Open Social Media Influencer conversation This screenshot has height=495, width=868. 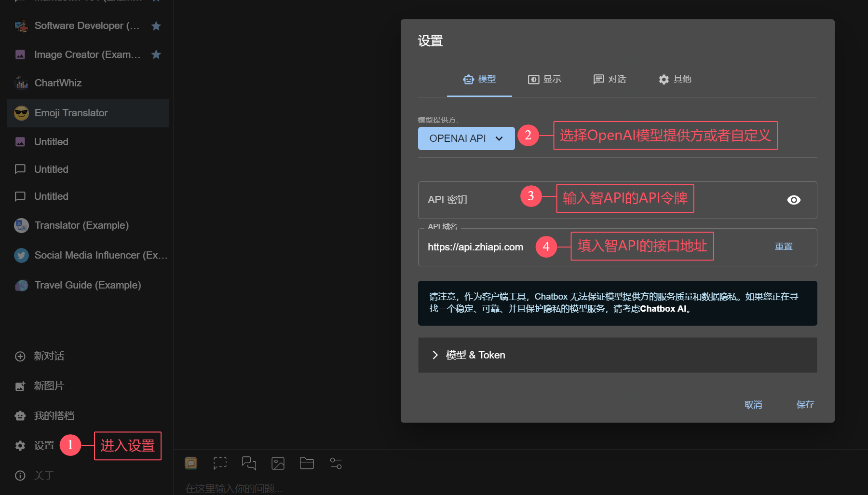pyautogui.click(x=88, y=255)
